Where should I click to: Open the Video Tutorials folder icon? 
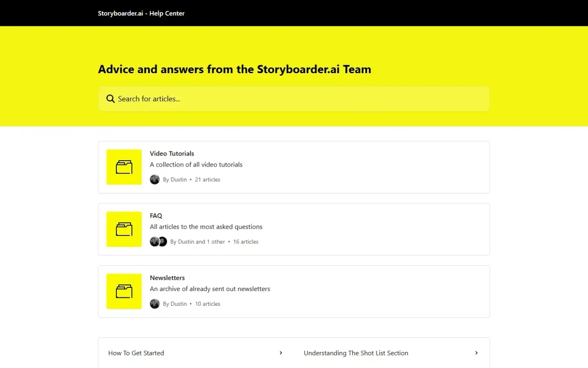124,167
